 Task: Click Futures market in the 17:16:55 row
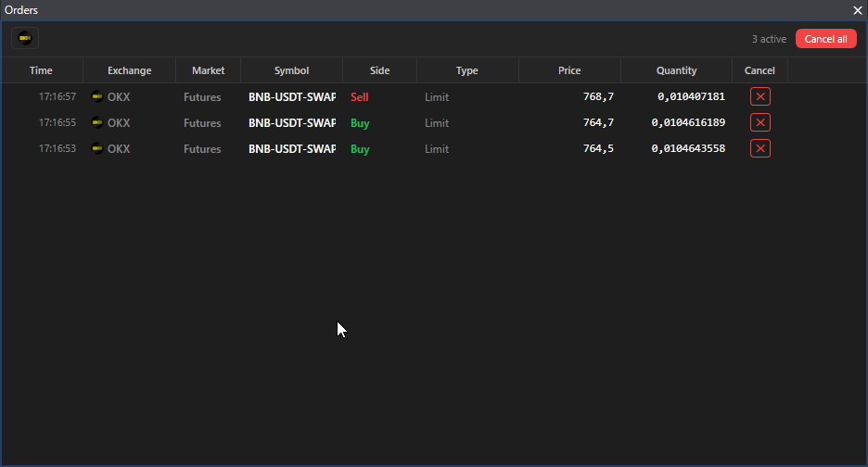pyautogui.click(x=202, y=123)
